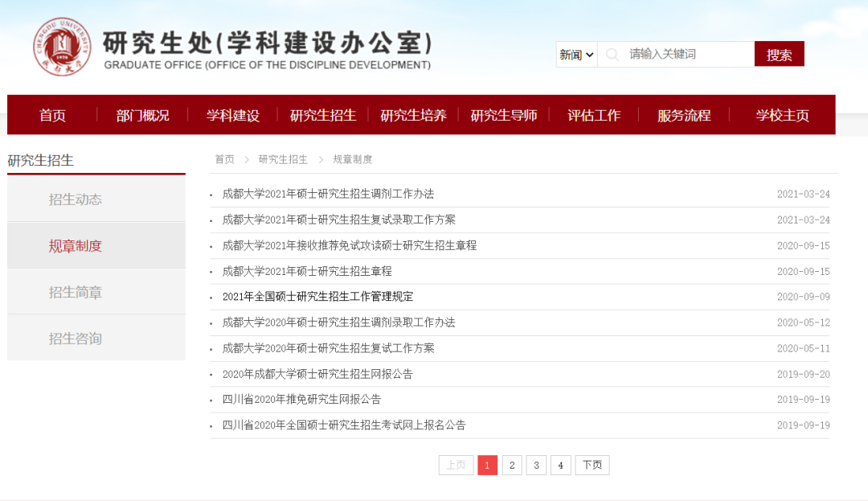Click 下页 to view next page
868x501 pixels.
(x=592, y=465)
